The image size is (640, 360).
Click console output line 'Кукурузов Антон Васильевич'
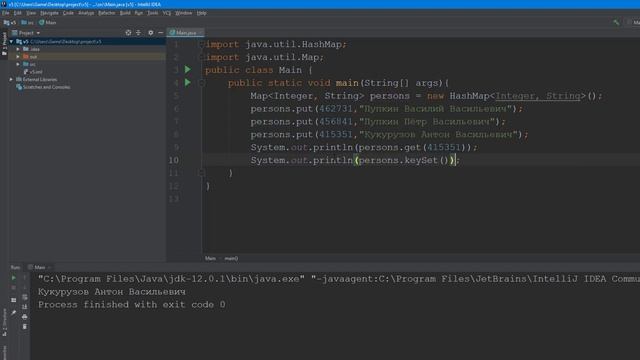pos(112,292)
